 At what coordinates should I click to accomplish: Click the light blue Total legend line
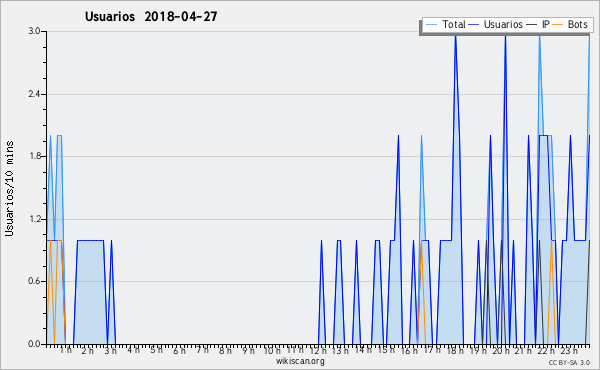(431, 25)
